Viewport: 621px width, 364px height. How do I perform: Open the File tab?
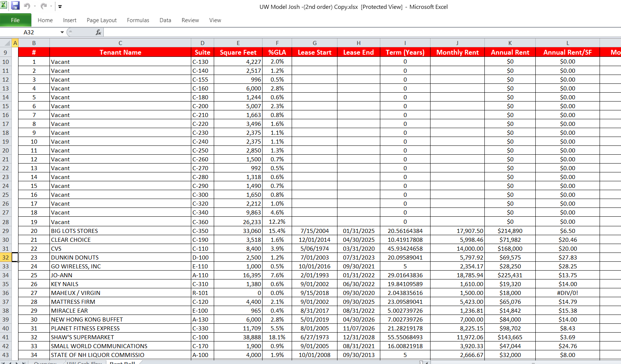(15, 20)
